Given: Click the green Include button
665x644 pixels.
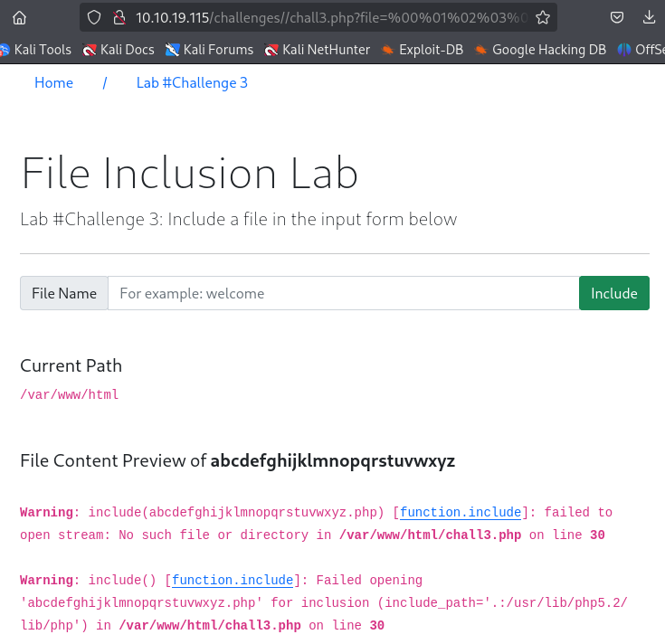Looking at the screenshot, I should (x=614, y=293).
